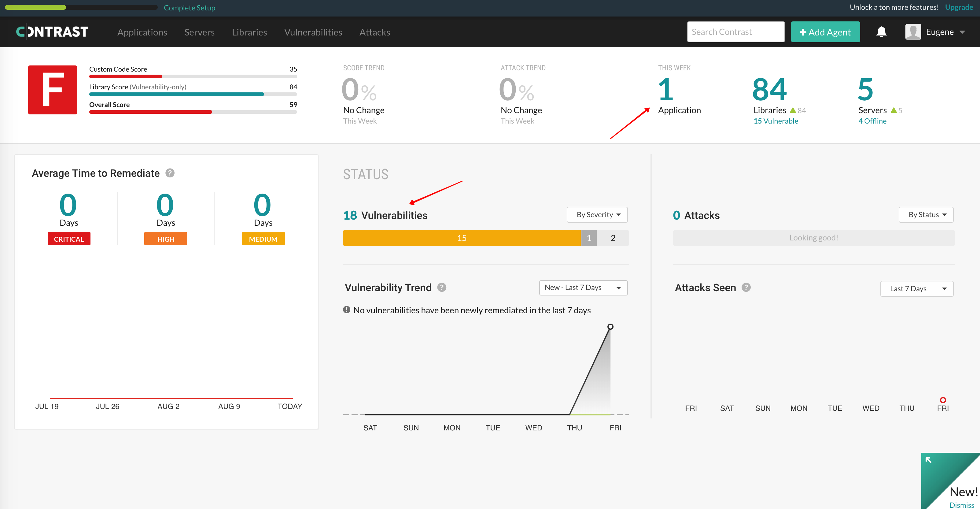Select the gray 1 vulnerability segment
This screenshot has width=980, height=509.
click(x=589, y=238)
